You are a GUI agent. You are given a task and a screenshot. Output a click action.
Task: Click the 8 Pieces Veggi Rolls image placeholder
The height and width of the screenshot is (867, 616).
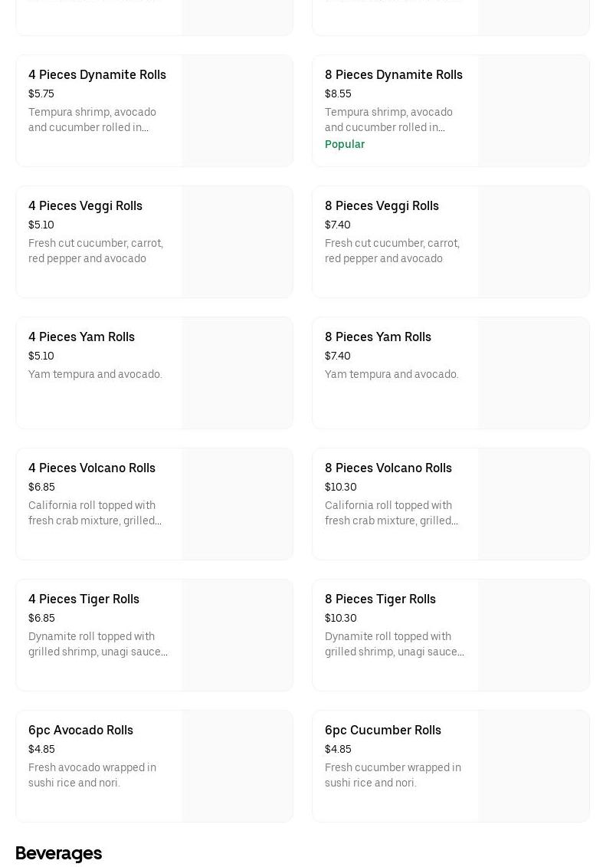[x=534, y=242]
